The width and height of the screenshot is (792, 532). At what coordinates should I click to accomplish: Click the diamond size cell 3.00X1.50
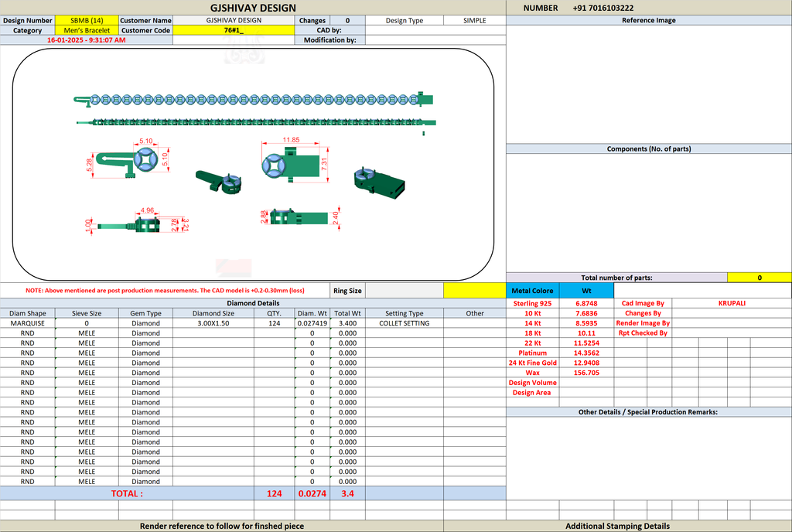[213, 323]
